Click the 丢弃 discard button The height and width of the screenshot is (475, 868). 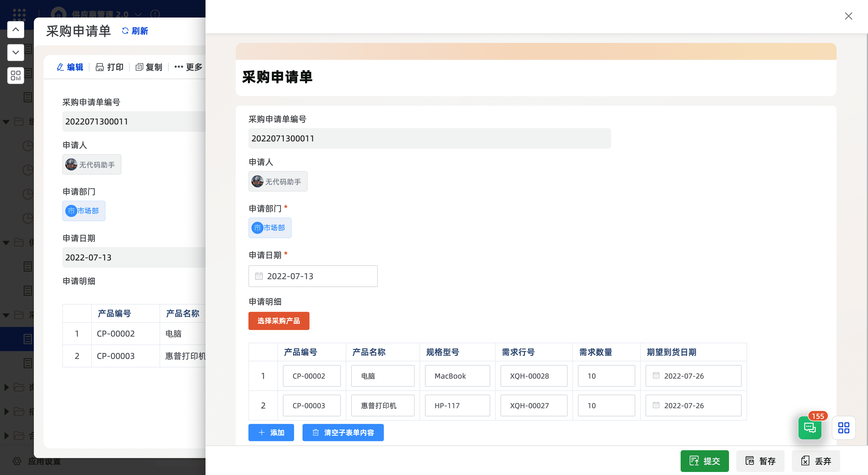816,460
